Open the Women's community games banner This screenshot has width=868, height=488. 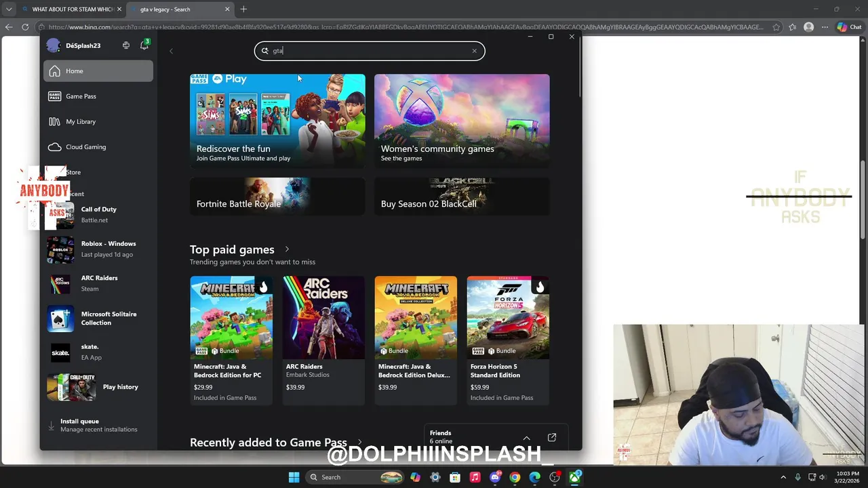[462, 121]
